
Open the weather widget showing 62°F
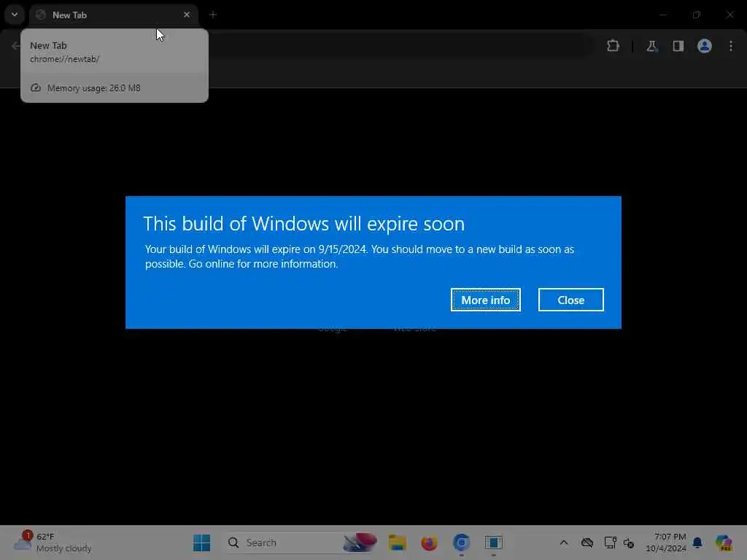(x=53, y=542)
